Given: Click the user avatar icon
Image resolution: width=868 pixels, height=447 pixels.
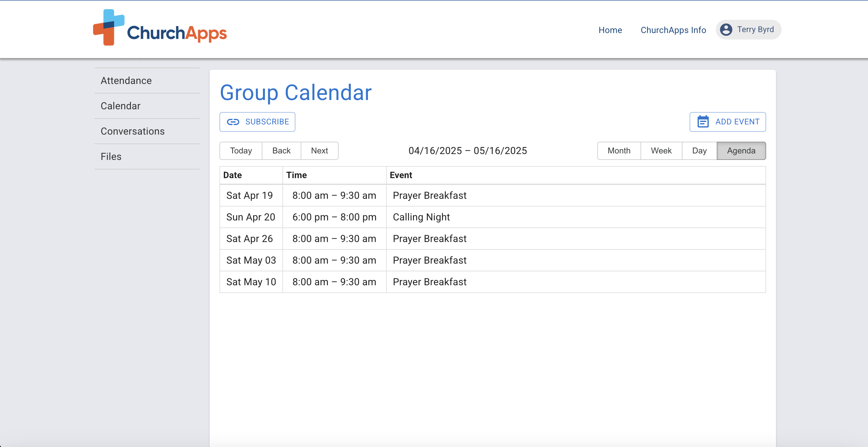Looking at the screenshot, I should pyautogui.click(x=726, y=30).
